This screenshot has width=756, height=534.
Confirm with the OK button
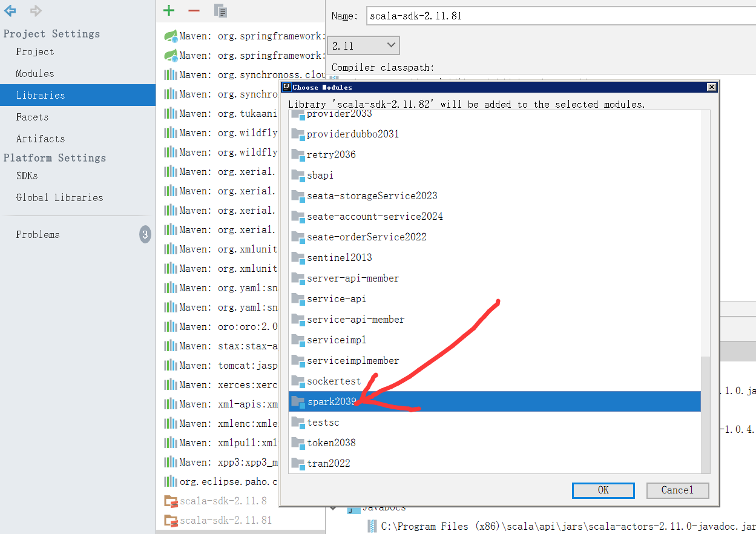point(603,490)
